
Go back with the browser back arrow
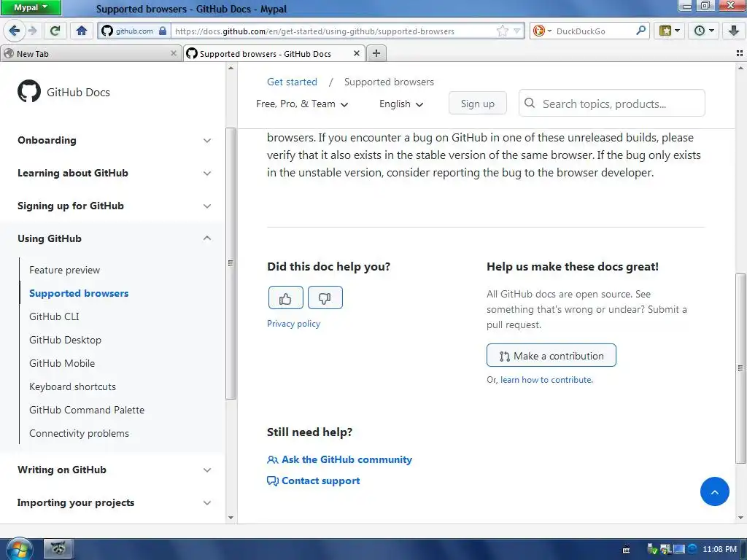point(15,31)
